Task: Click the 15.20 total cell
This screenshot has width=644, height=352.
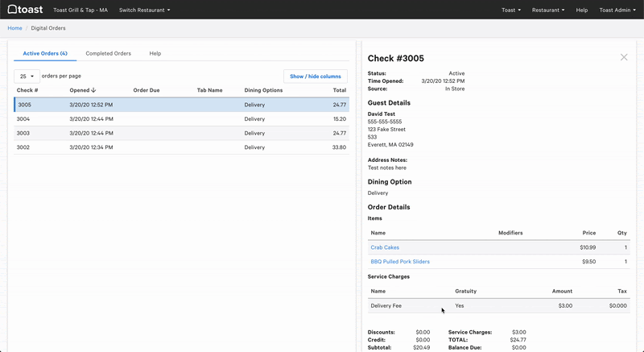Action: pyautogui.click(x=339, y=118)
